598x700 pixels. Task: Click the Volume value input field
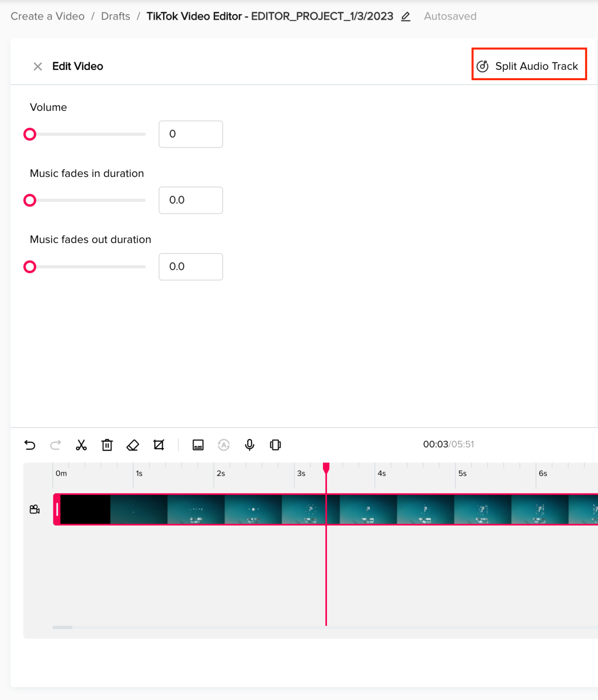191,134
